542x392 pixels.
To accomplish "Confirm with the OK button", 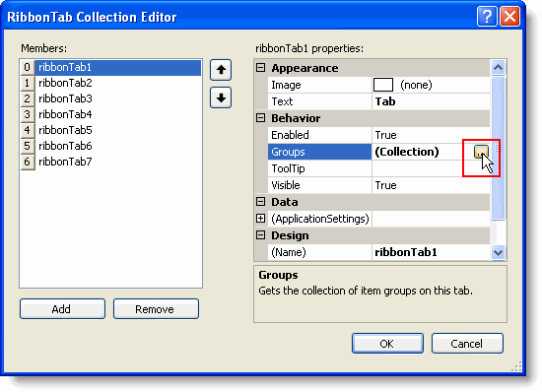I will [x=387, y=344].
